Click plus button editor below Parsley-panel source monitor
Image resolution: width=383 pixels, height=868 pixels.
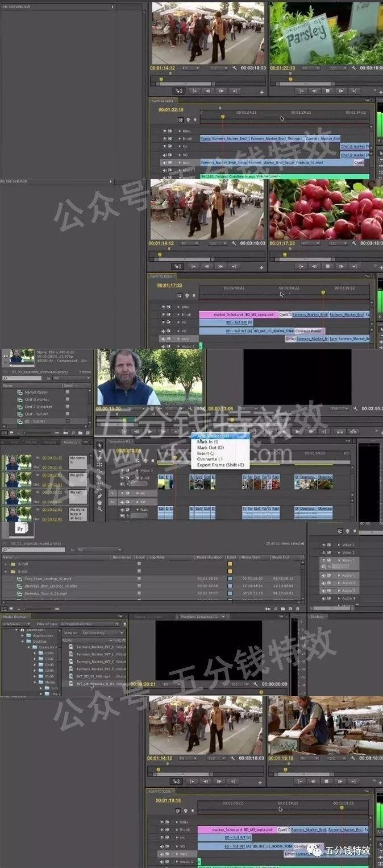[262, 92]
